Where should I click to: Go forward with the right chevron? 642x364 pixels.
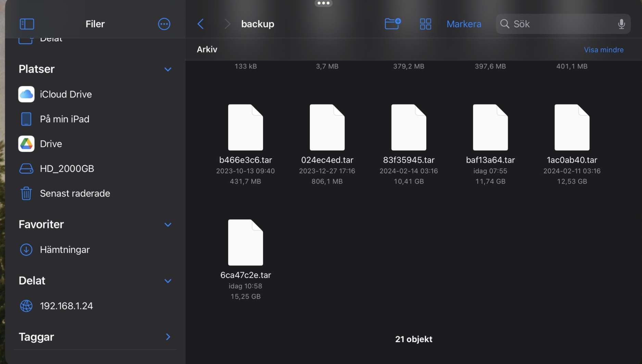coord(227,24)
